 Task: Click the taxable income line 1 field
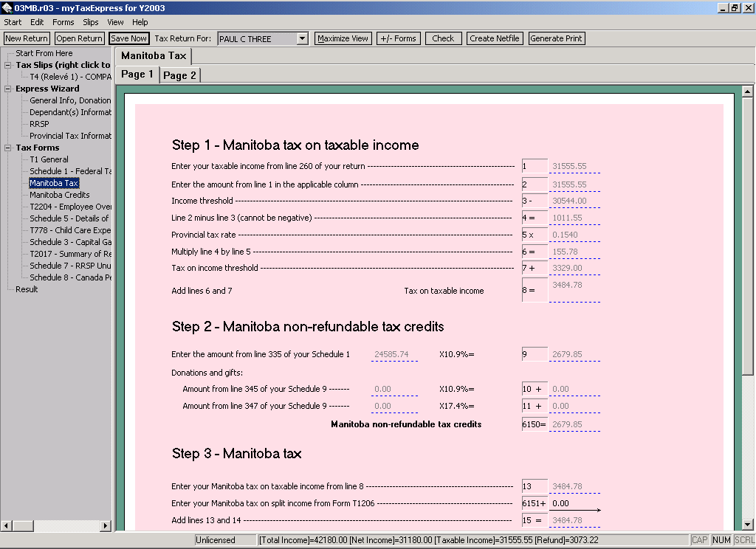[x=574, y=167]
